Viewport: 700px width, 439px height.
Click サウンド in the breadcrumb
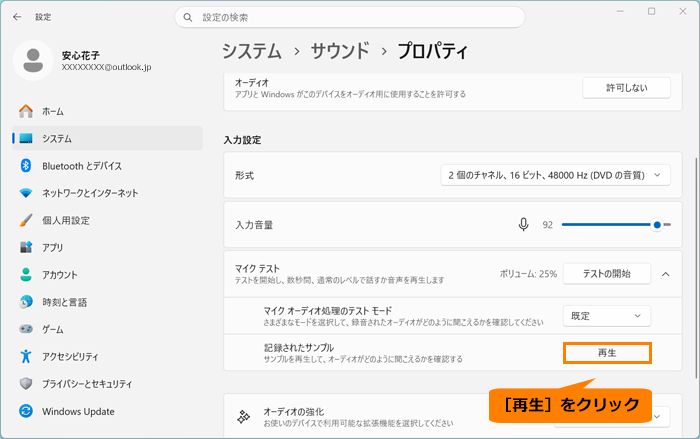coord(340,51)
